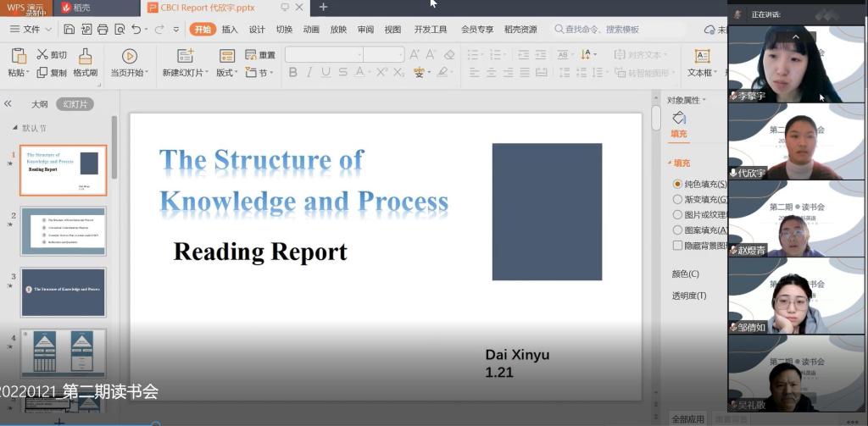
Task: Expand the New Slide (新建幻灯片) dropdown
Action: 186,73
